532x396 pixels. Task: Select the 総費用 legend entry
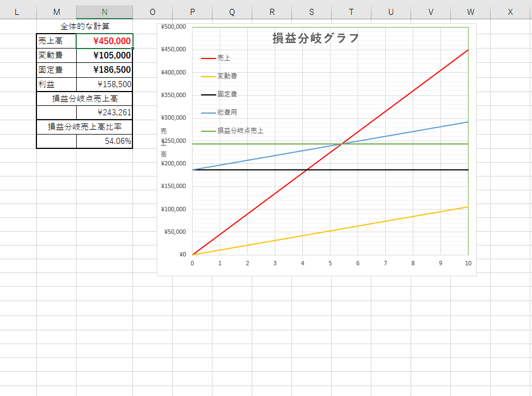pyautogui.click(x=219, y=112)
